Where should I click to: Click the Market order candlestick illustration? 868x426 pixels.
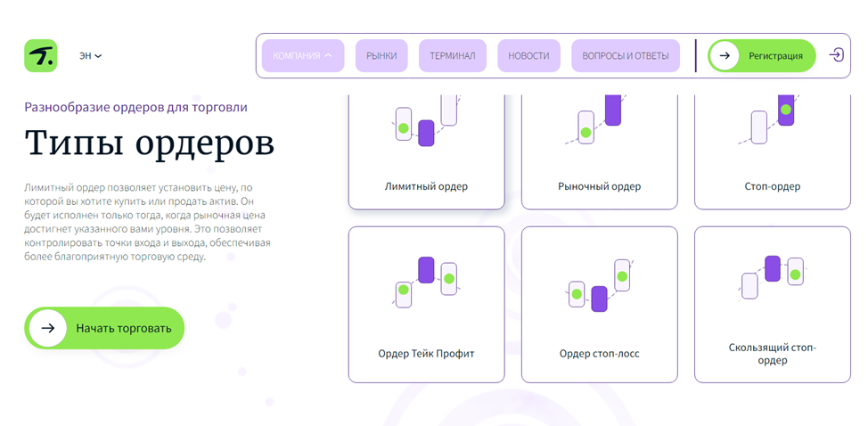pos(599,120)
